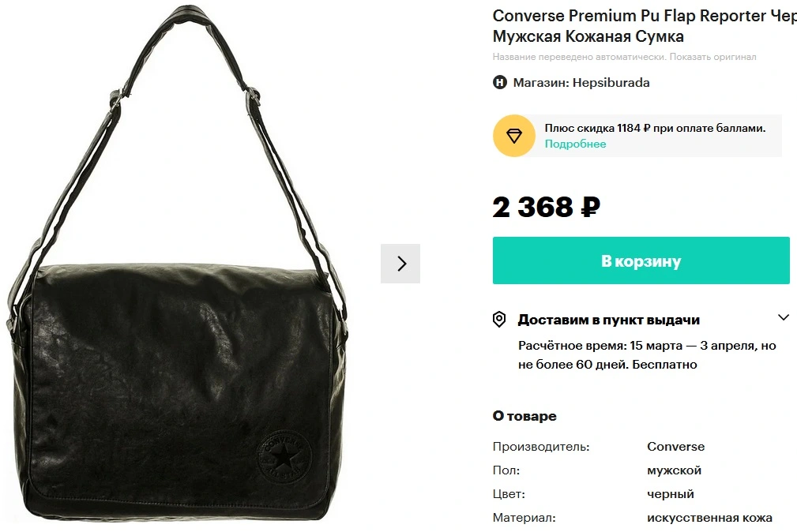Image resolution: width=797 pixels, height=532 pixels.
Task: Click the 2 368 ₽ price
Action: [547, 208]
